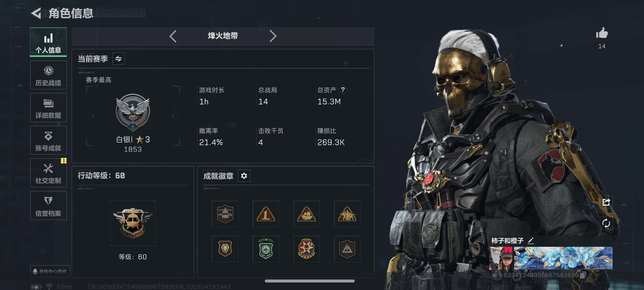Image resolution: width=644 pixels, height=290 pixels.
Task: Switch to the next mode with the right chevron
Action: pos(273,36)
